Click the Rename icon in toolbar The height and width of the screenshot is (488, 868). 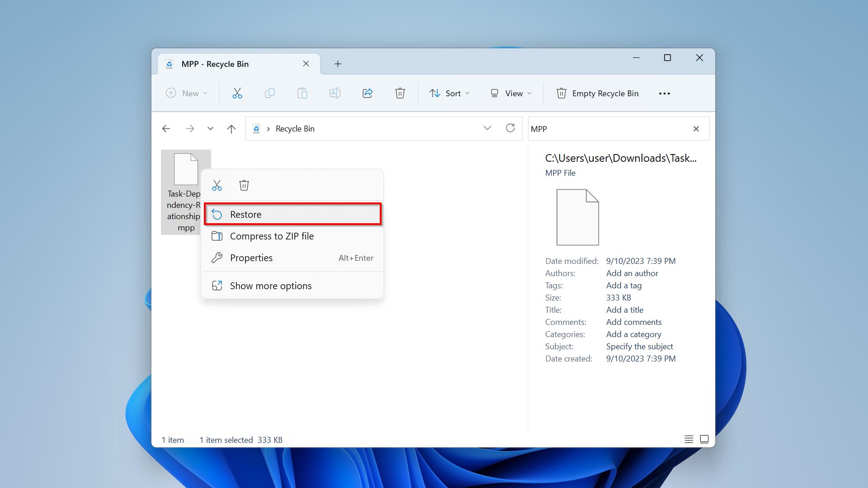click(x=335, y=93)
